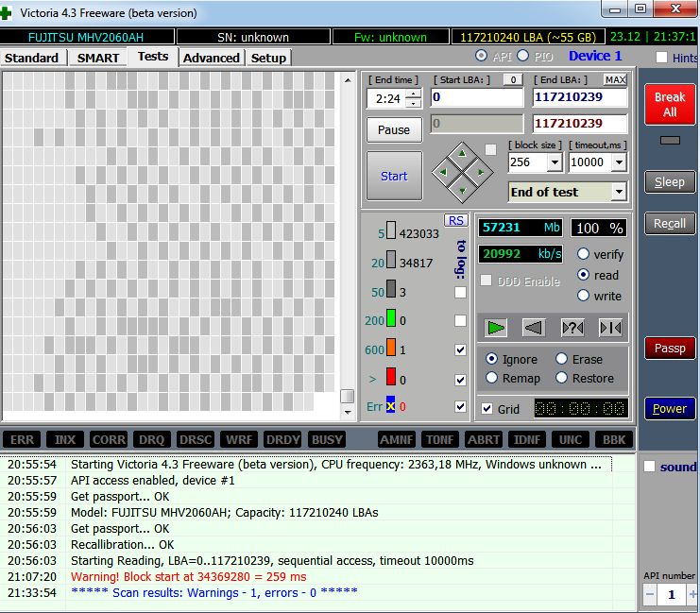Open the block size dropdown

pos(555,162)
